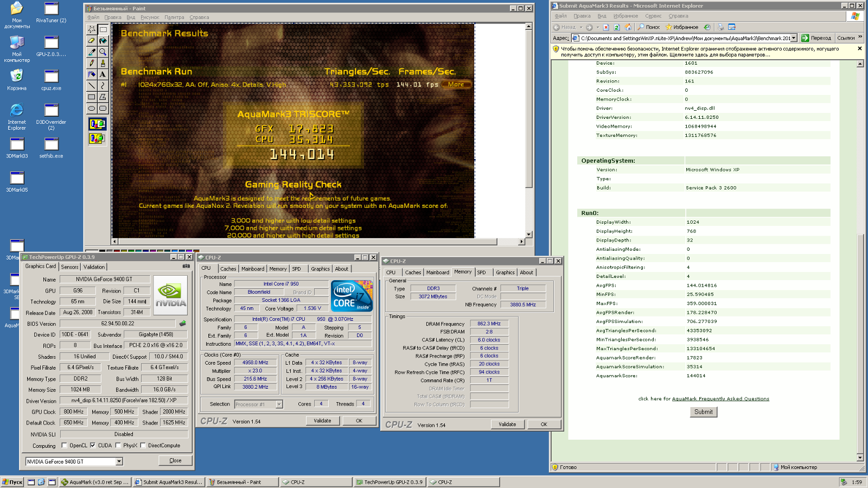Switch to the Sensors tab in GPU-Z
This screenshot has height=488, width=868.
click(69, 267)
